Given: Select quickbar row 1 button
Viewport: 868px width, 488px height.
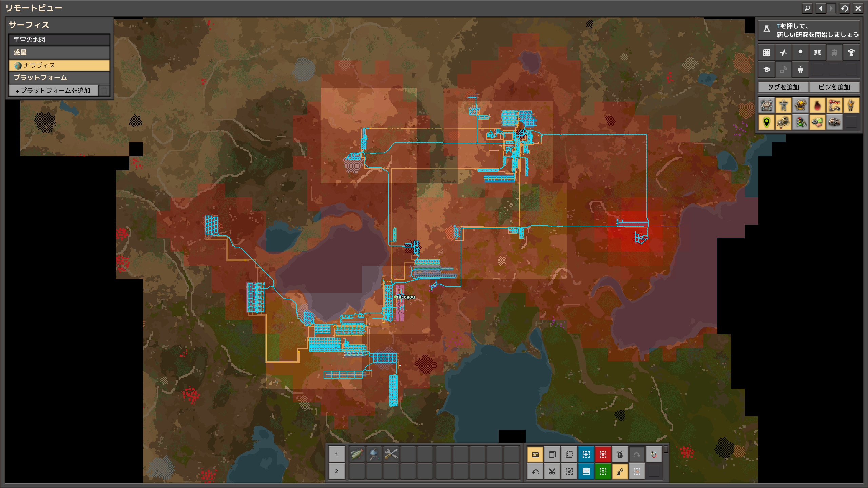Looking at the screenshot, I should tap(337, 454).
